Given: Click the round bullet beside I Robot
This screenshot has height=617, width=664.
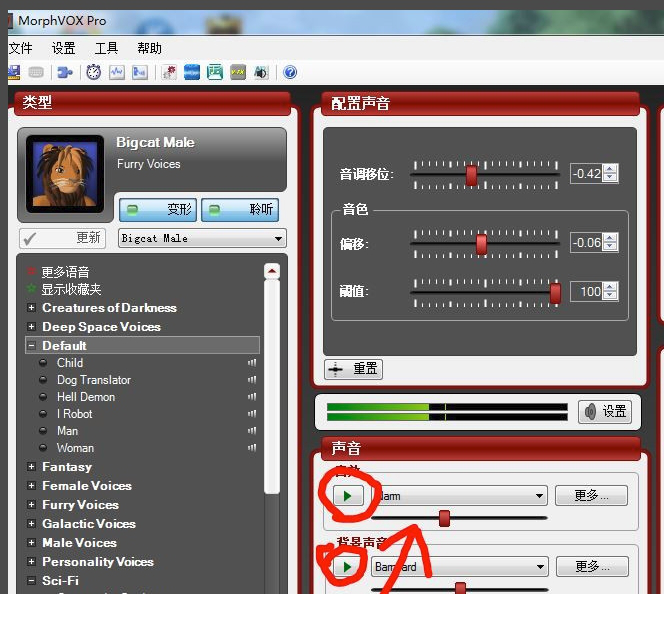Looking at the screenshot, I should [x=43, y=414].
